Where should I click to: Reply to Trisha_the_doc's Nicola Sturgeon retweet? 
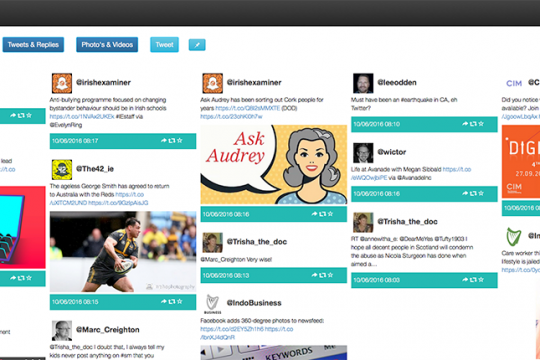(x=465, y=280)
